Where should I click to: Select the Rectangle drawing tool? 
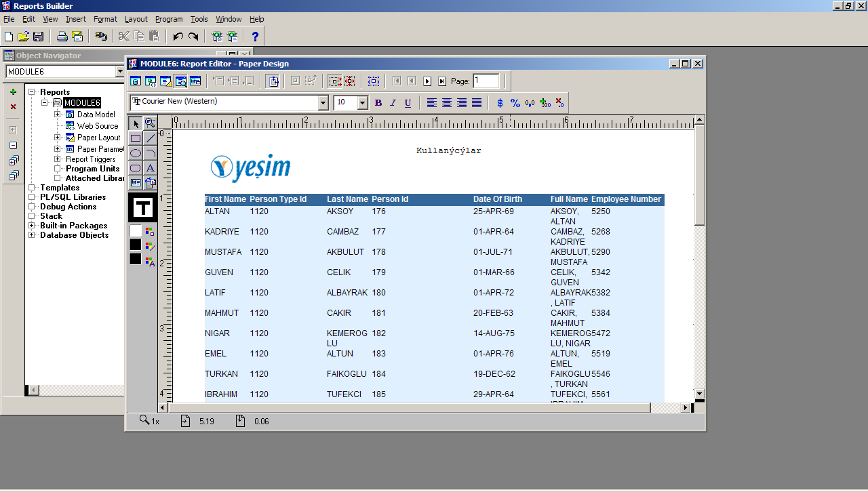(135, 138)
